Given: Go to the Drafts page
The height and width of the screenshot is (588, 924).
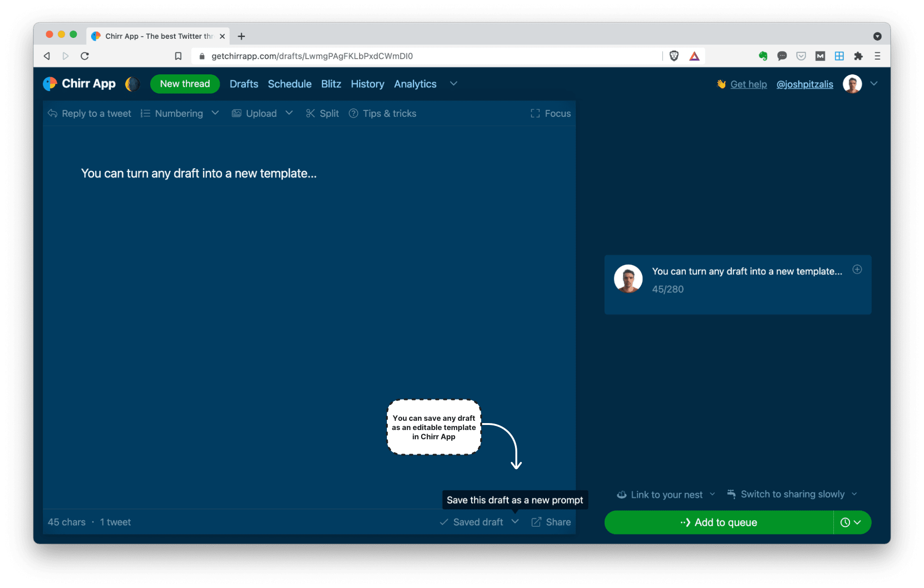Looking at the screenshot, I should click(x=244, y=84).
